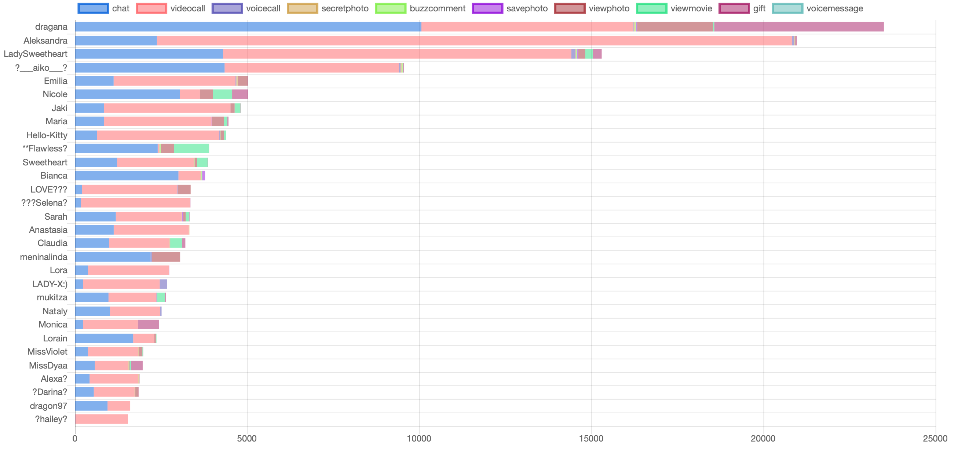The image size is (980, 465).
Task: Click the 'Anastasia' axis label
Action: (48, 230)
